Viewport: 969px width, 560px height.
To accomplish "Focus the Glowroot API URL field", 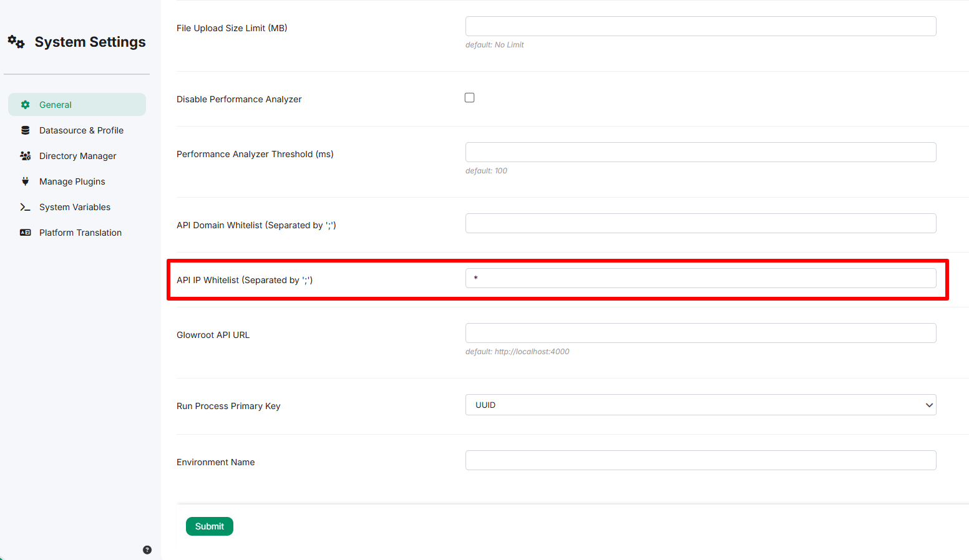I will pos(701,333).
